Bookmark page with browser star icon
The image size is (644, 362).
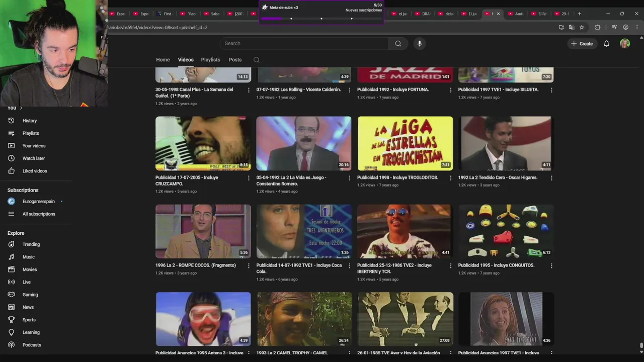(x=582, y=27)
